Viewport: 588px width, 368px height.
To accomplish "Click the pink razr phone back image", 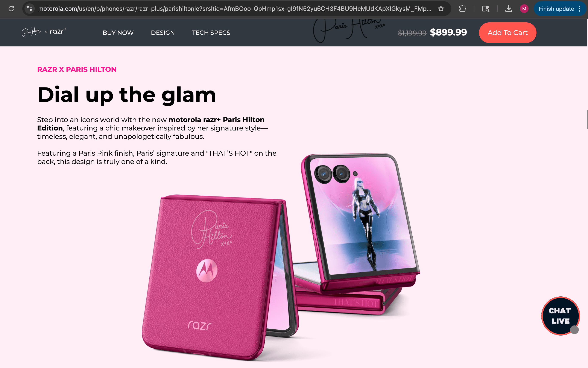I will tap(214, 278).
